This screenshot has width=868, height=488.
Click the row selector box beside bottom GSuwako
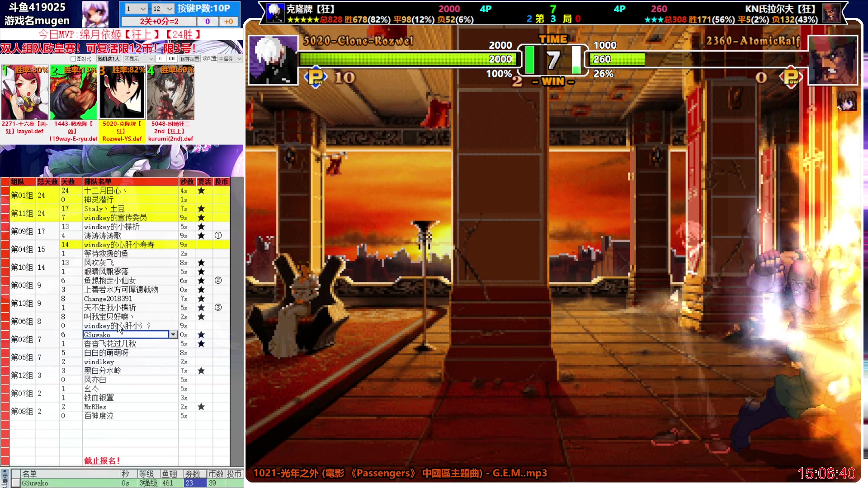click(15, 483)
